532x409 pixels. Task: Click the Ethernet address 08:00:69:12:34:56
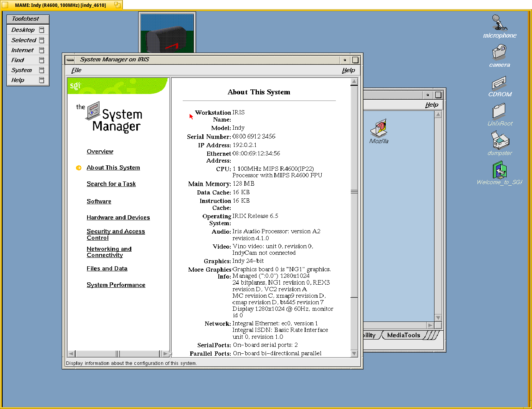pyautogui.click(x=256, y=153)
